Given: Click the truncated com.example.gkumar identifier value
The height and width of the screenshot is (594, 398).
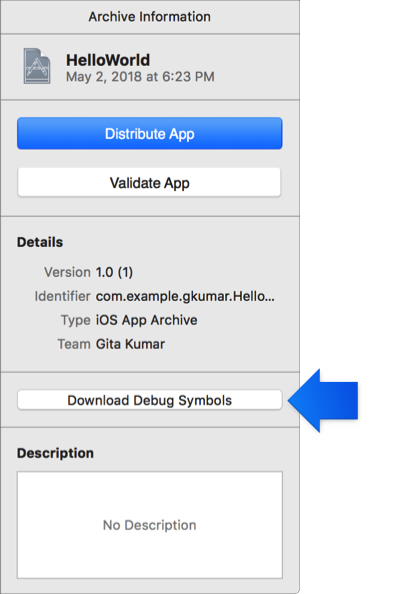Looking at the screenshot, I should click(185, 296).
